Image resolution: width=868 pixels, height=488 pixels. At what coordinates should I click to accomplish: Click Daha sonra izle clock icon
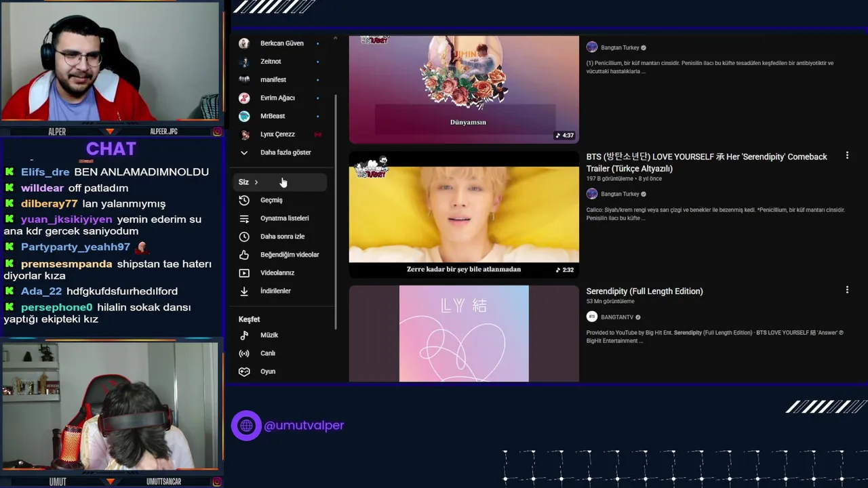pyautogui.click(x=244, y=237)
